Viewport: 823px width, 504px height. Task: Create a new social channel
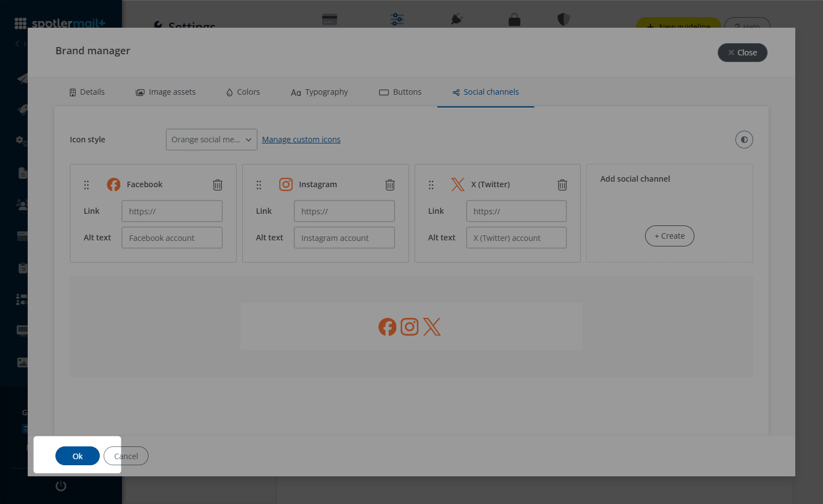click(669, 236)
